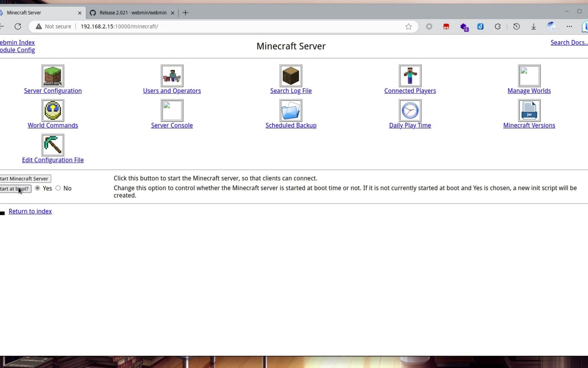
Task: Open the Edit Configuration File pickaxe icon
Action: click(53, 145)
